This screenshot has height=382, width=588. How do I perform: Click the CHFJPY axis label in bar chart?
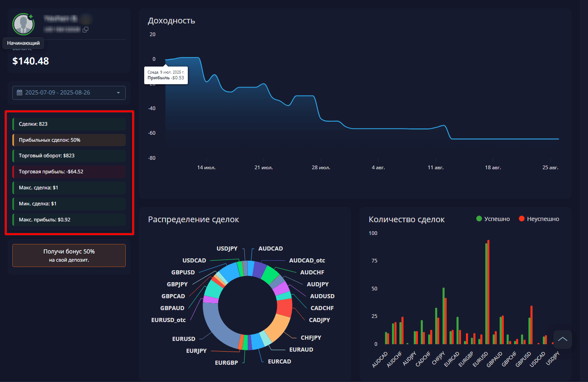click(x=438, y=359)
